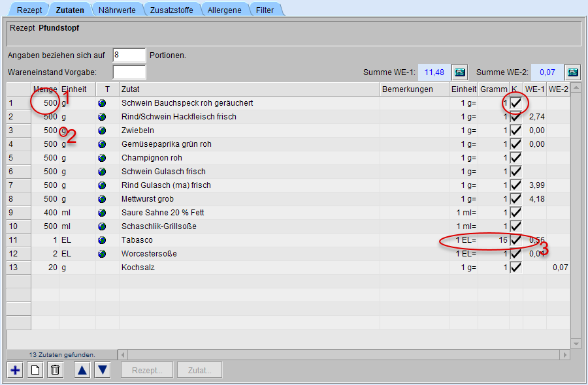Open the Nährwerte tab
This screenshot has height=385, width=588.
(x=117, y=10)
